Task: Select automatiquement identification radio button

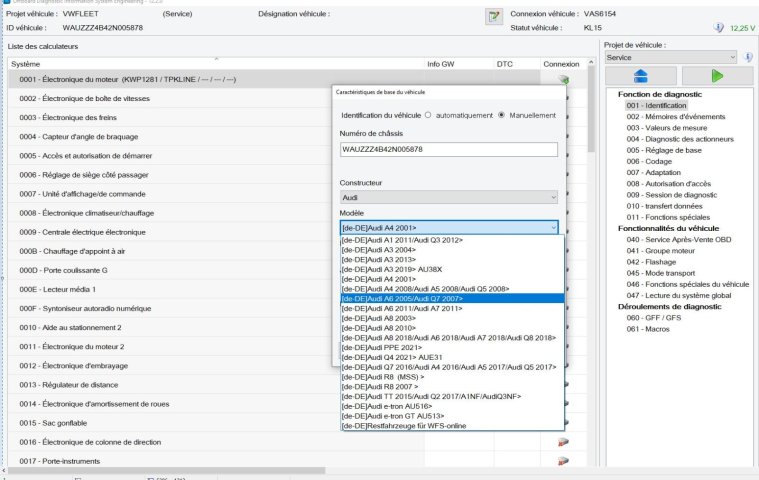Action: [428, 115]
